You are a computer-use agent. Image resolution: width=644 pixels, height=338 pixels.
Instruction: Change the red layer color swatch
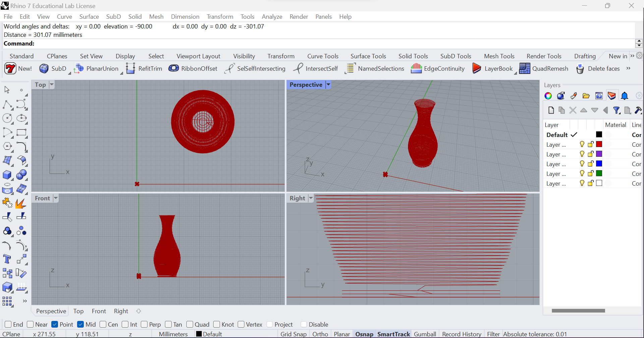coord(599,144)
